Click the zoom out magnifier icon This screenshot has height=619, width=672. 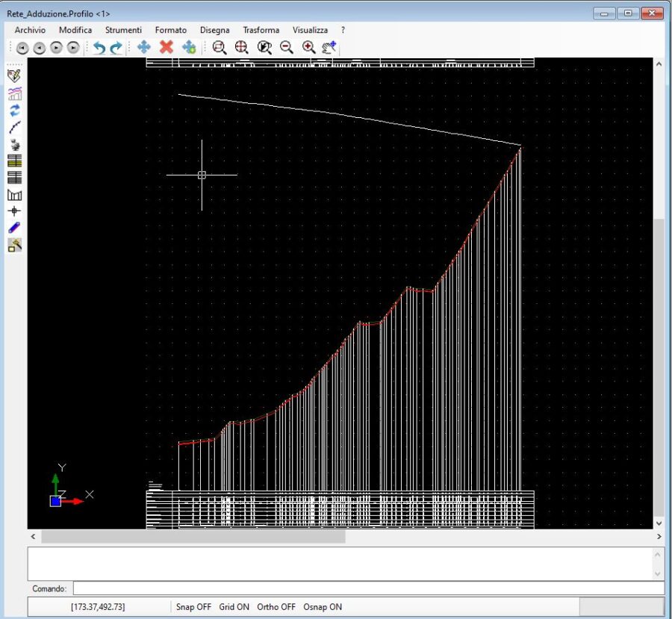286,48
